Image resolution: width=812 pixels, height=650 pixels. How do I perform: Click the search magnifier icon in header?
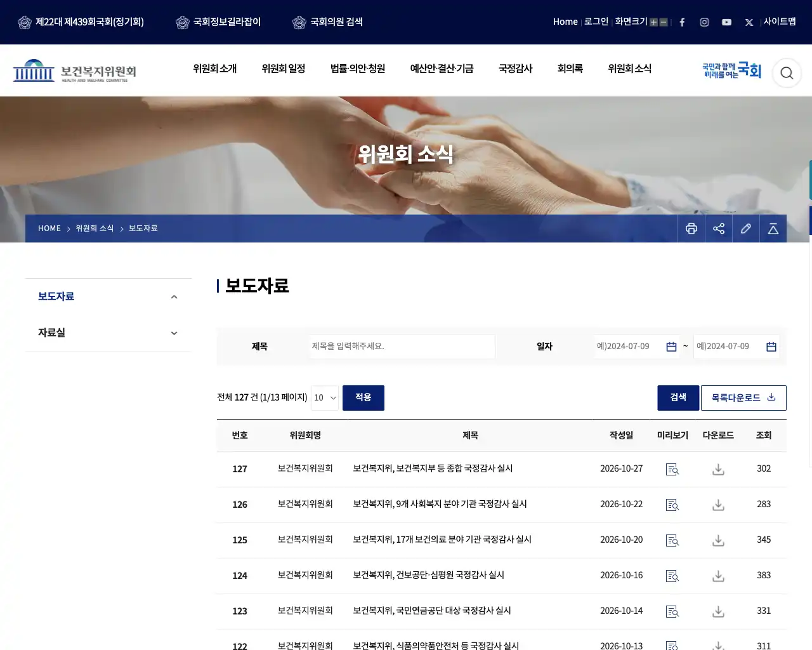click(787, 73)
